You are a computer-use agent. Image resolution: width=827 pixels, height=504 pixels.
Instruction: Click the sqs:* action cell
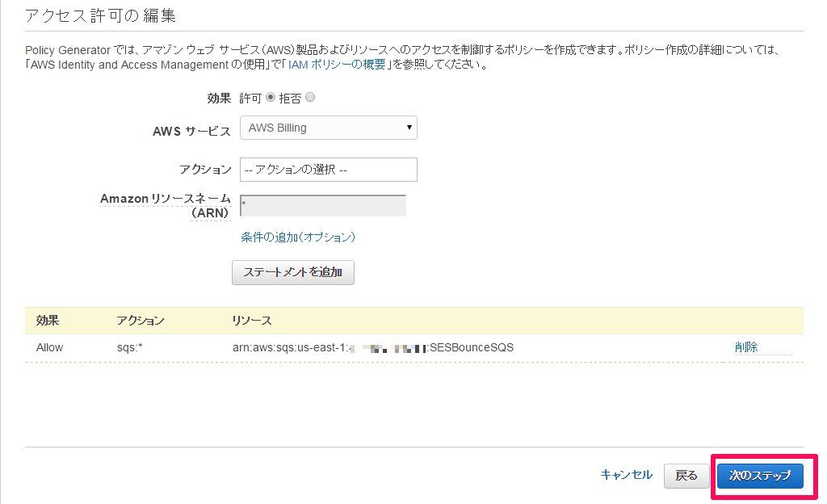pyautogui.click(x=130, y=347)
